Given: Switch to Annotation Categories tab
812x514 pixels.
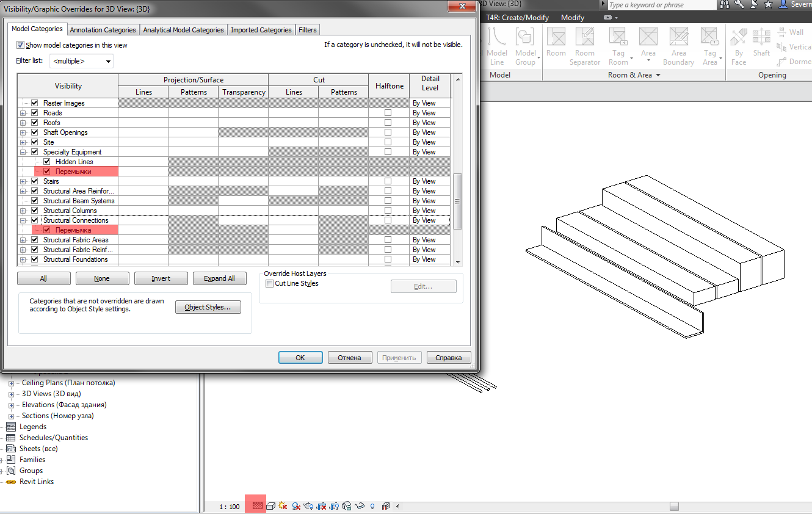Looking at the screenshot, I should [103, 30].
